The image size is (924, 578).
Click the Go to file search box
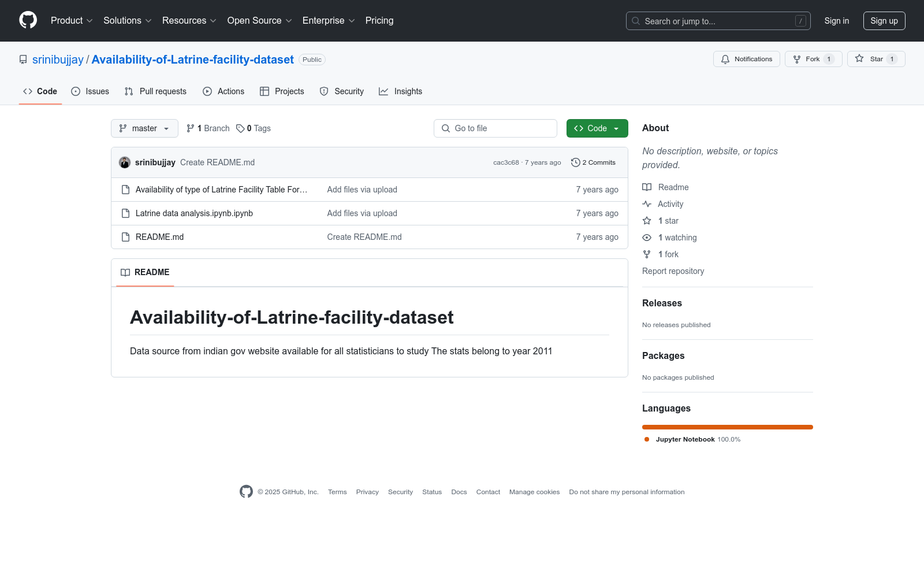[x=495, y=128]
